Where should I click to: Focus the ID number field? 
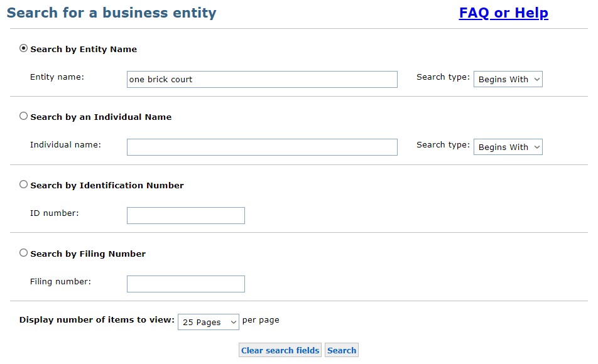186,216
